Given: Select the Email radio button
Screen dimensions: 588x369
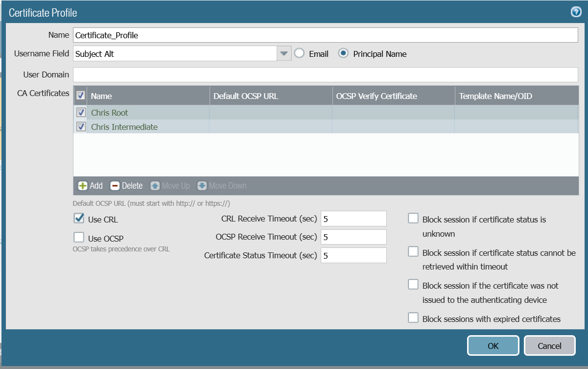Looking at the screenshot, I should (300, 53).
